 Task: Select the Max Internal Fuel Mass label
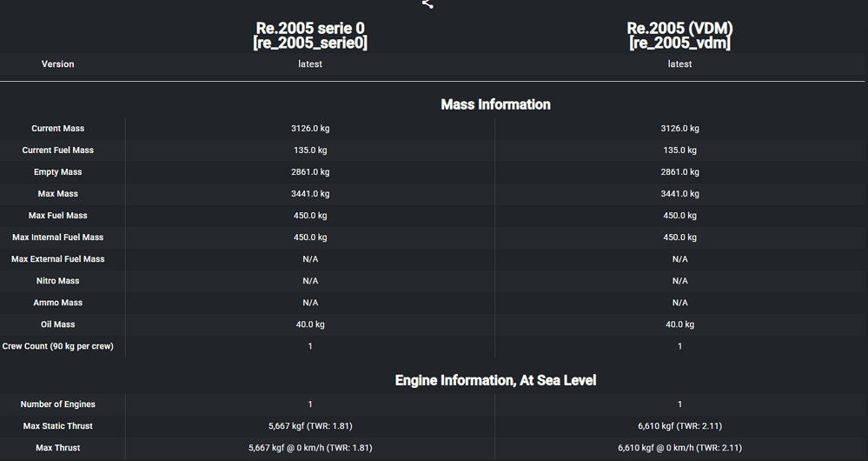pyautogui.click(x=58, y=237)
